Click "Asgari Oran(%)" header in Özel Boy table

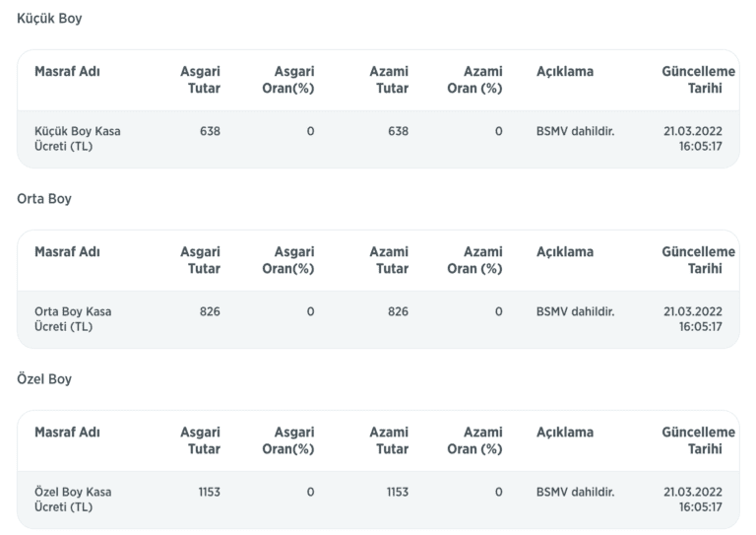288,440
